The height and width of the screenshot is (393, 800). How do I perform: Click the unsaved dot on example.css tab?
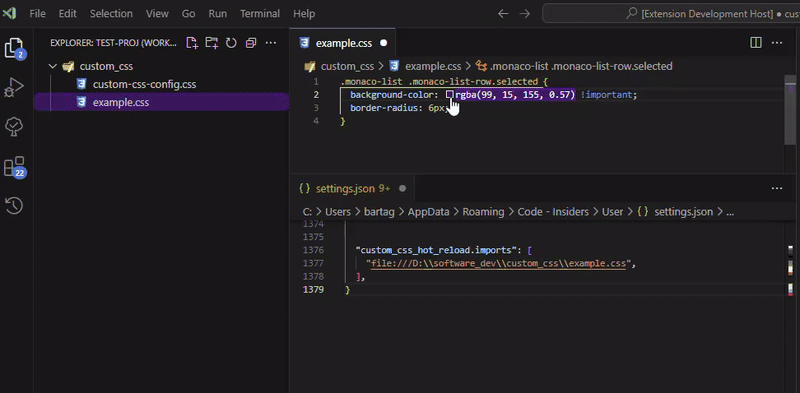tap(384, 43)
